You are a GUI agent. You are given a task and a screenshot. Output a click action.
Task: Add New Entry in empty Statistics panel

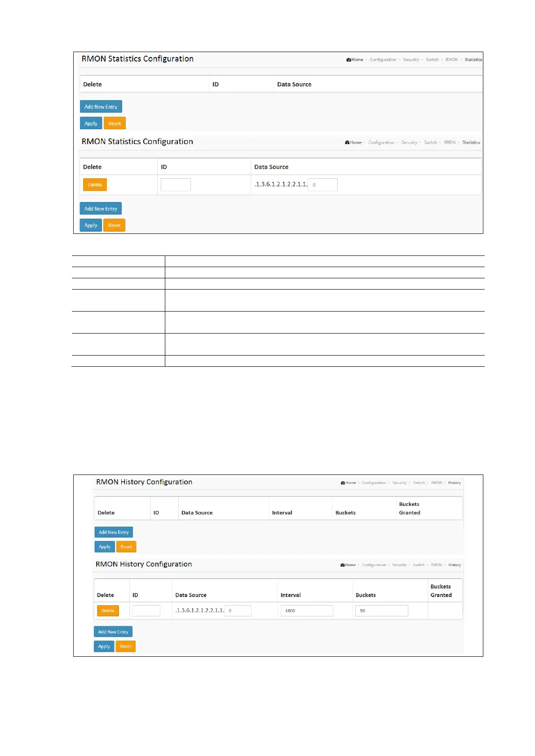(x=101, y=107)
